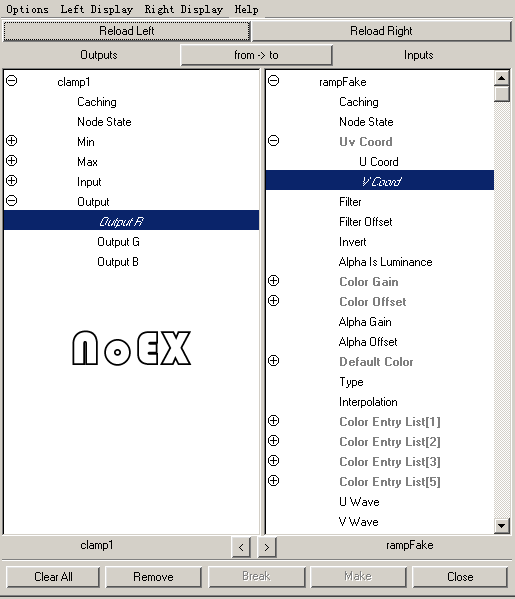Image resolution: width=515 pixels, height=599 pixels.
Task: Select the U Wave attribute
Action: 359,502
